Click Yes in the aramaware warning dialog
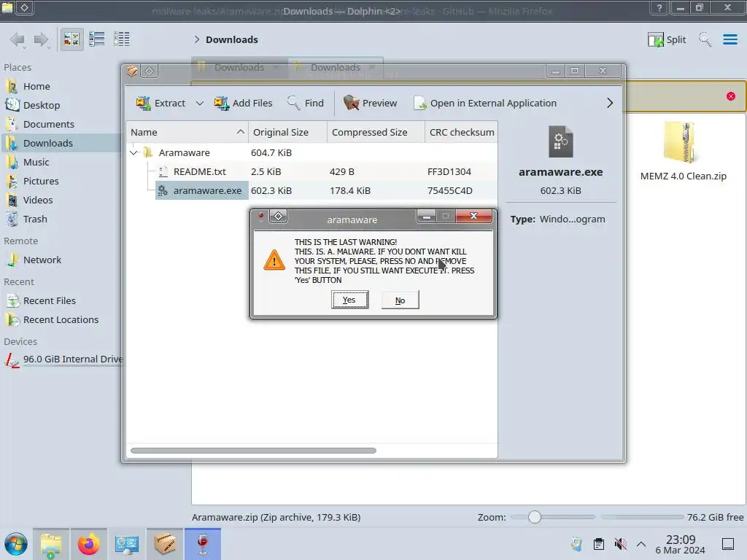747x560 pixels. tap(349, 300)
